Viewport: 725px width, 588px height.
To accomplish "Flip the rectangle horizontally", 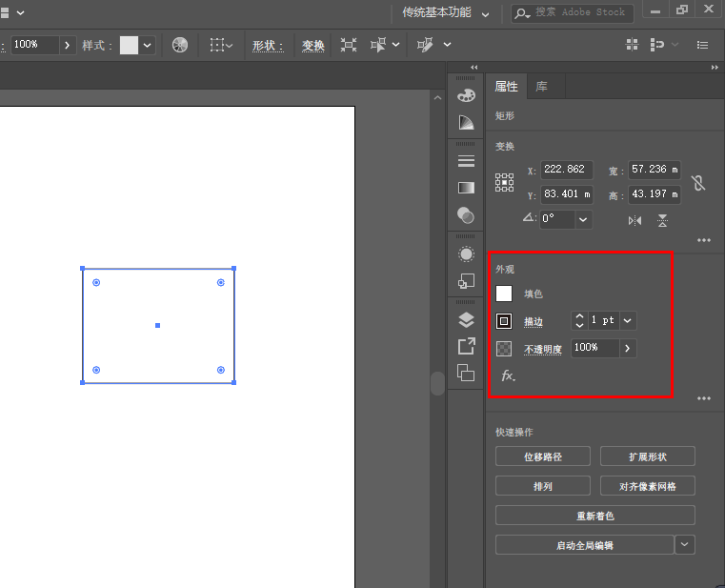I will pos(634,221).
